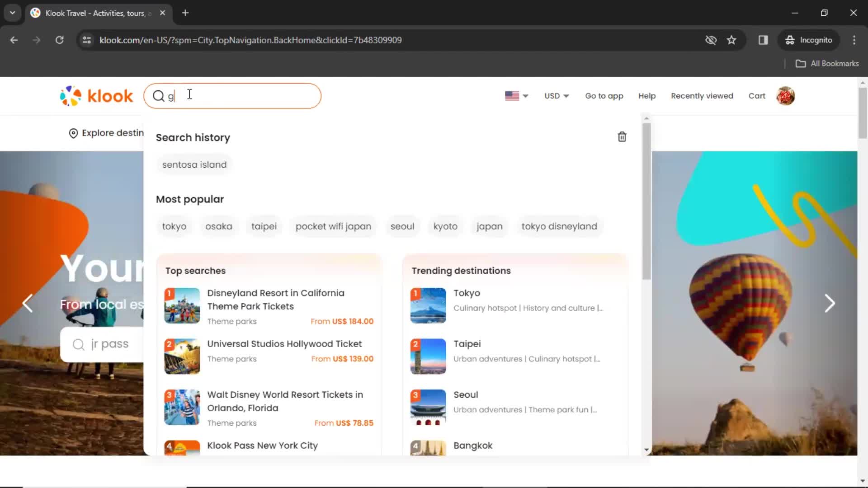Select japan popular search chip
This screenshot has width=868, height=488.
(x=489, y=226)
